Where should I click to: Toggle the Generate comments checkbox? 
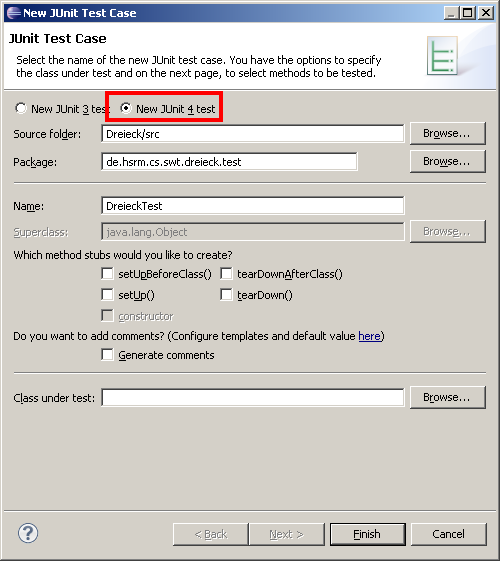(107, 355)
